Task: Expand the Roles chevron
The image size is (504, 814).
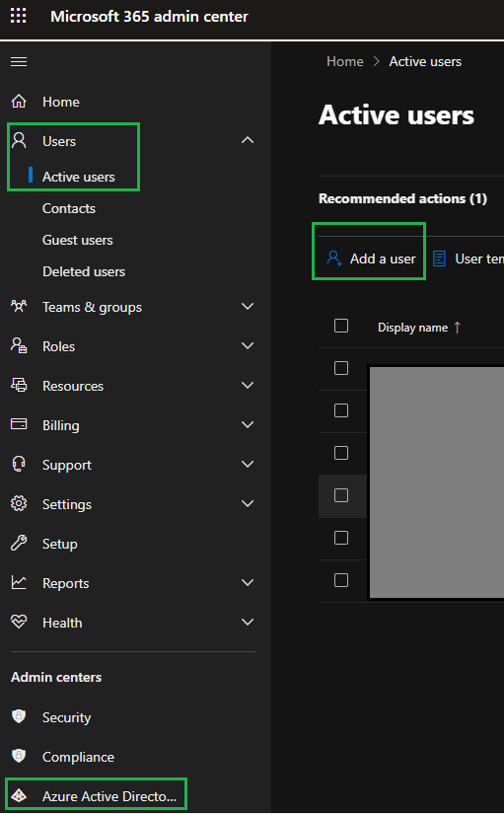Action: (x=248, y=345)
